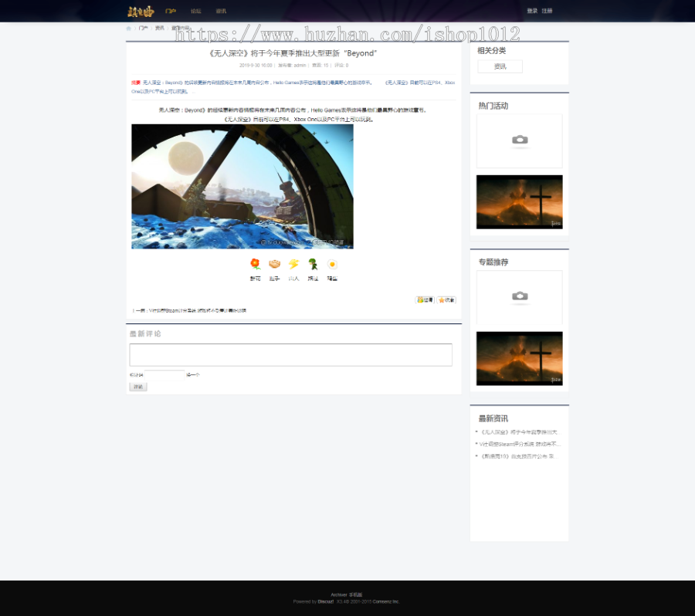Click the 相关分类 sidebar heading
This screenshot has height=616, width=695.
[x=492, y=50]
